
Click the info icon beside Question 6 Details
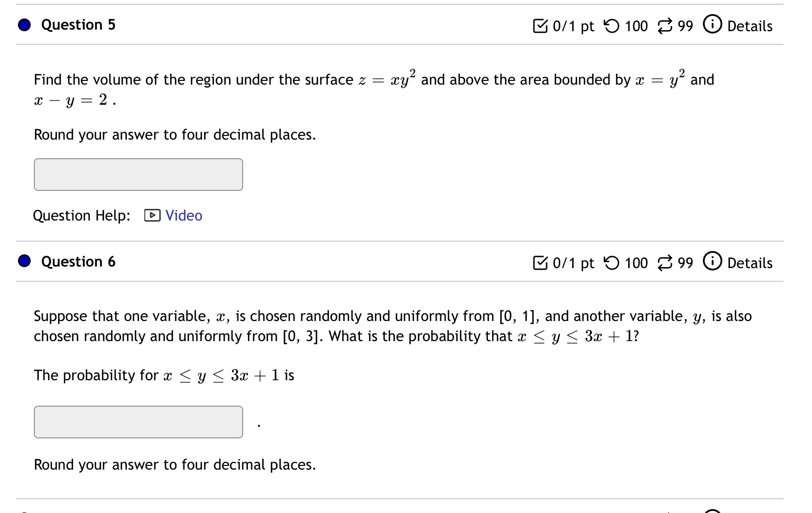tap(713, 262)
